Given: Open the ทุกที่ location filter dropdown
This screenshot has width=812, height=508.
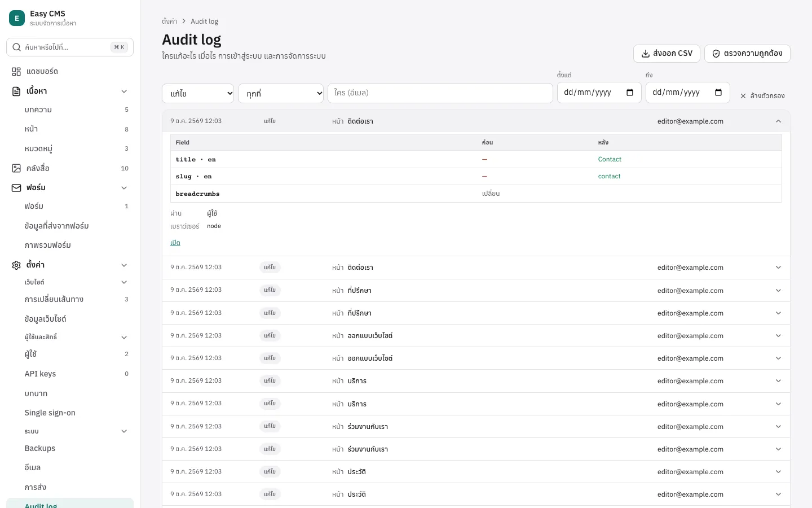Looking at the screenshot, I should click(x=281, y=93).
